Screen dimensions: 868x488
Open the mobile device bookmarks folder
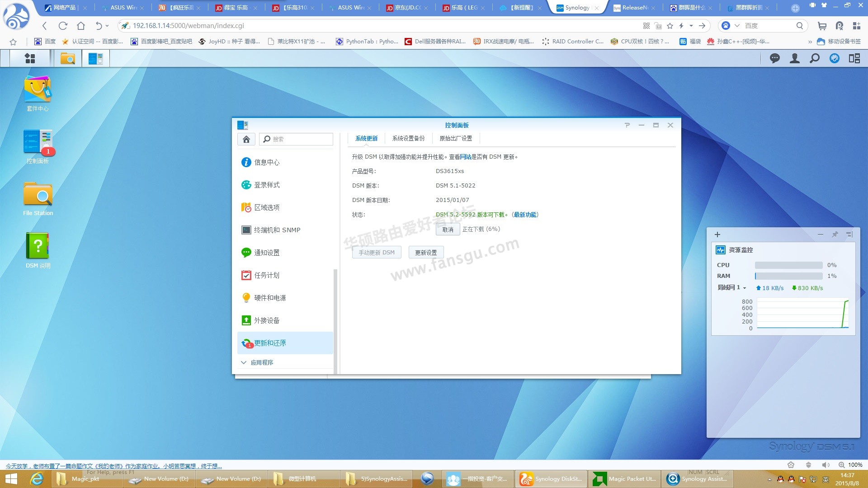(839, 42)
